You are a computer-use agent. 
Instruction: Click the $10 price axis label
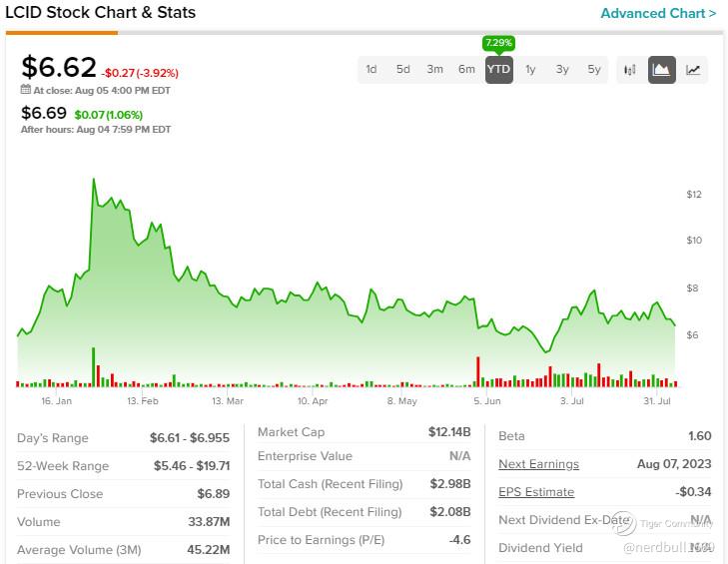[x=694, y=240]
